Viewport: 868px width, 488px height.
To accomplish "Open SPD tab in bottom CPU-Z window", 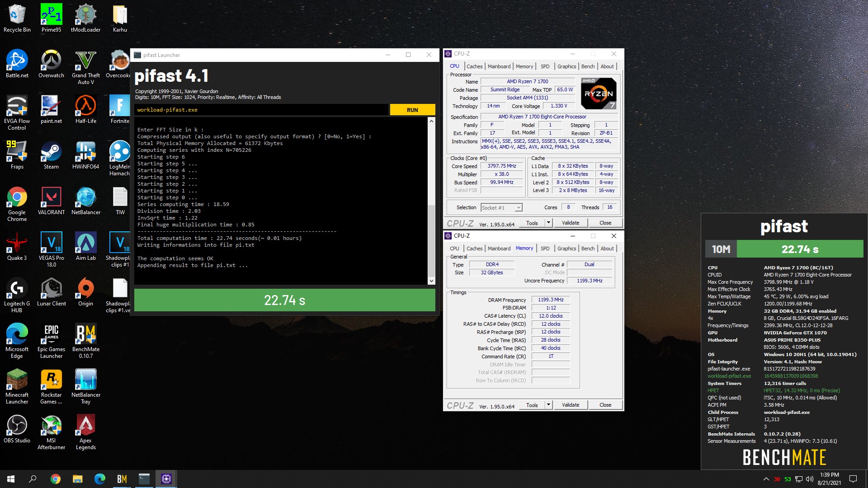I will (x=545, y=249).
